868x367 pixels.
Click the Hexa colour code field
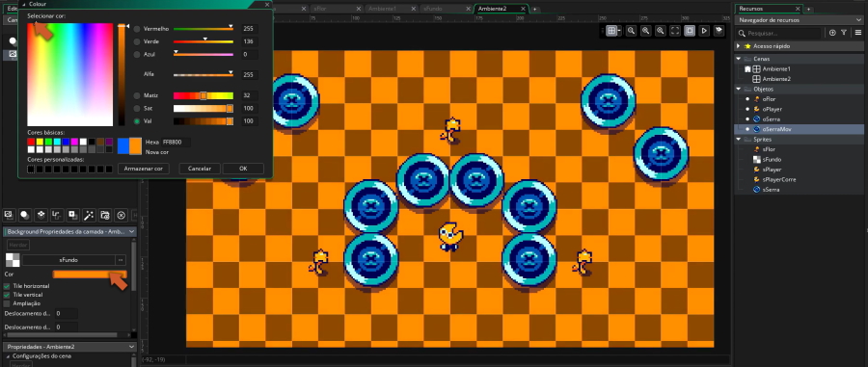176,142
